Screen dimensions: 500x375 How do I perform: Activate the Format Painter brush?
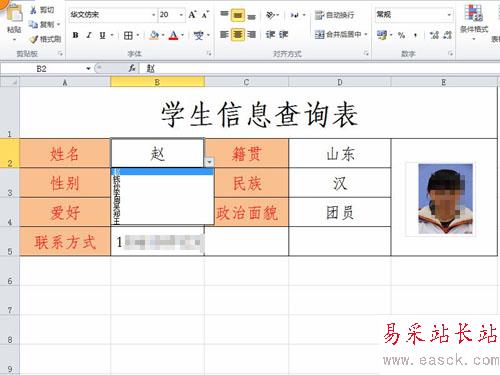34,39
